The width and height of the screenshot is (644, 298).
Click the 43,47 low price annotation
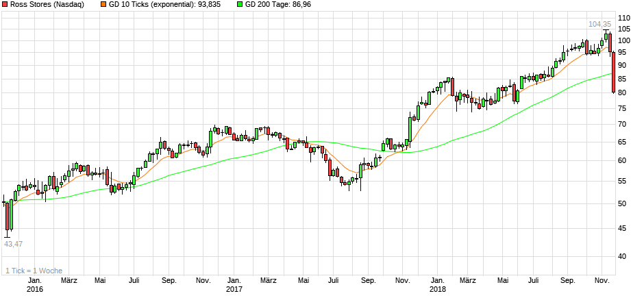pyautogui.click(x=13, y=244)
